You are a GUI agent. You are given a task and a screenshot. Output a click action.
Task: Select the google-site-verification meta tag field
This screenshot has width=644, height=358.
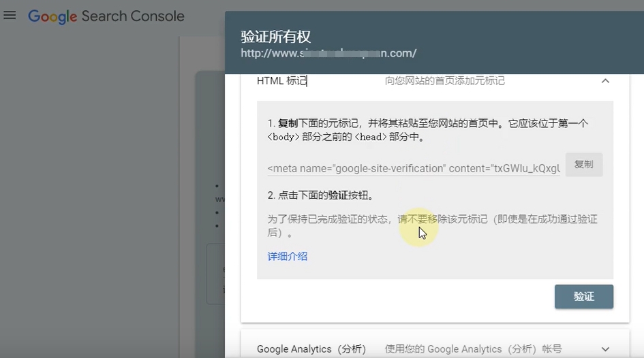(414, 169)
